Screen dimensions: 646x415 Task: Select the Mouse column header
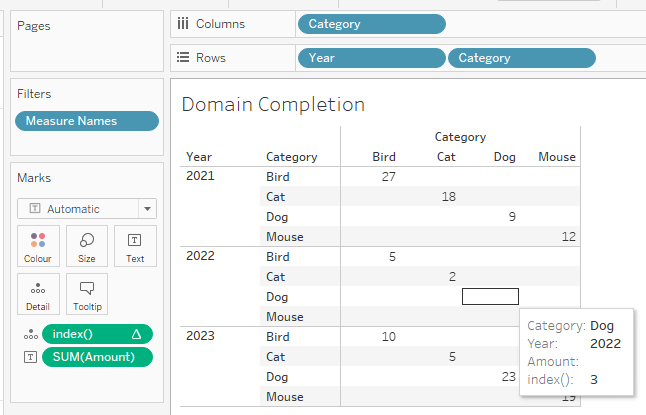tap(556, 157)
